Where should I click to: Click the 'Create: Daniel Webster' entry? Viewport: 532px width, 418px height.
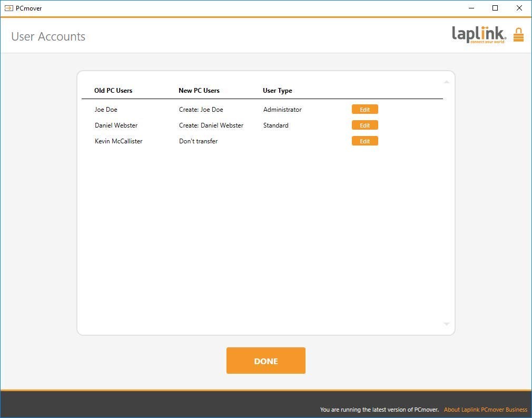pos(211,125)
